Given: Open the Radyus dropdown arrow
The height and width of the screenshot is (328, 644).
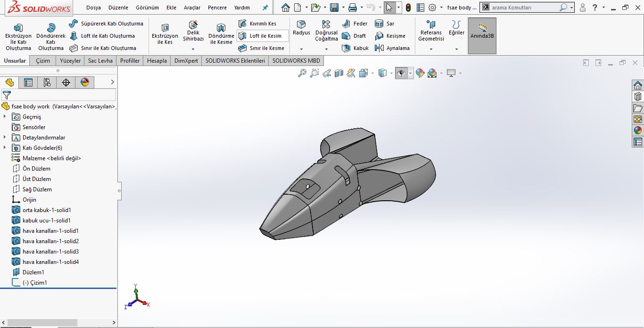Looking at the screenshot, I should [301, 49].
